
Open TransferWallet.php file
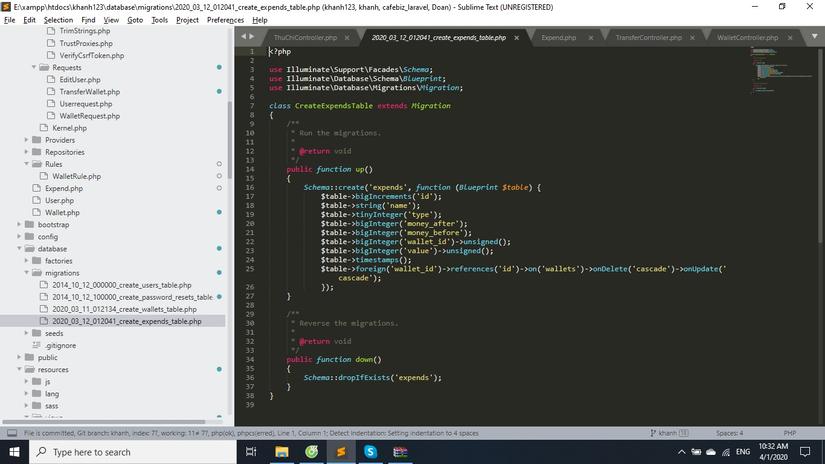[89, 92]
